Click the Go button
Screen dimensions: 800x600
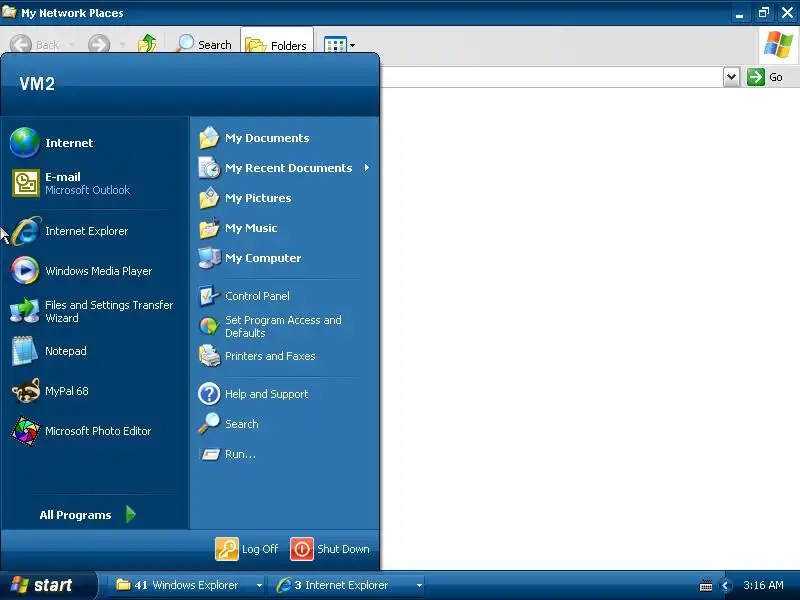click(x=765, y=77)
